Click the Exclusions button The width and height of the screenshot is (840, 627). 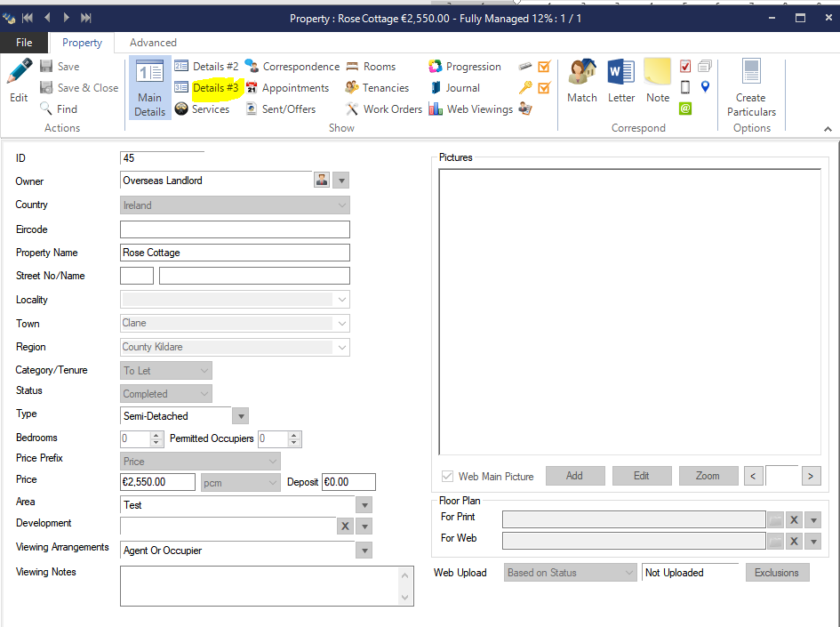pyautogui.click(x=777, y=573)
